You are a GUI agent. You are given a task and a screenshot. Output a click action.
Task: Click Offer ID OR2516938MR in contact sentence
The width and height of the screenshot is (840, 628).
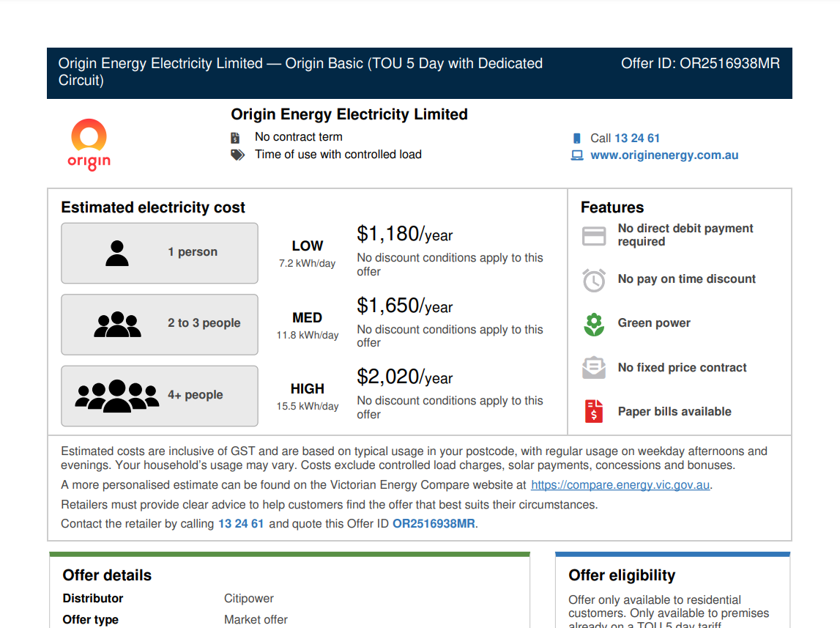tap(434, 523)
